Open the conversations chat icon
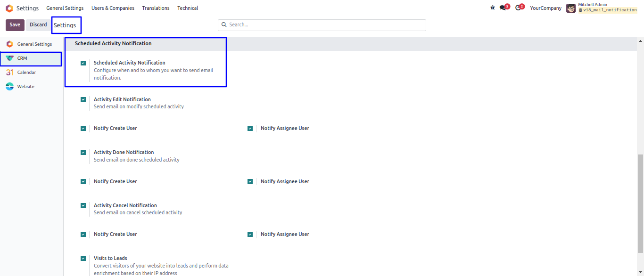This screenshot has height=276, width=644. 503,8
